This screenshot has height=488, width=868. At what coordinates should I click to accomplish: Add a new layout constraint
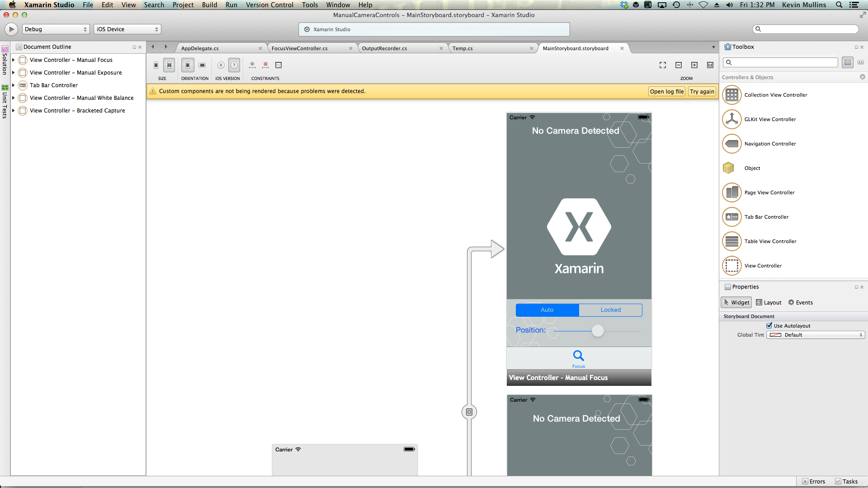point(252,65)
